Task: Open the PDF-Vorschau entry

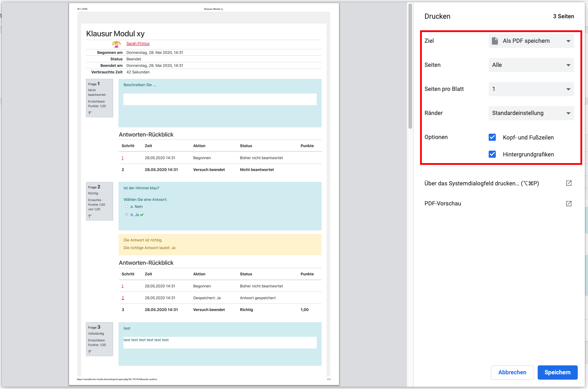Action: 443,204
